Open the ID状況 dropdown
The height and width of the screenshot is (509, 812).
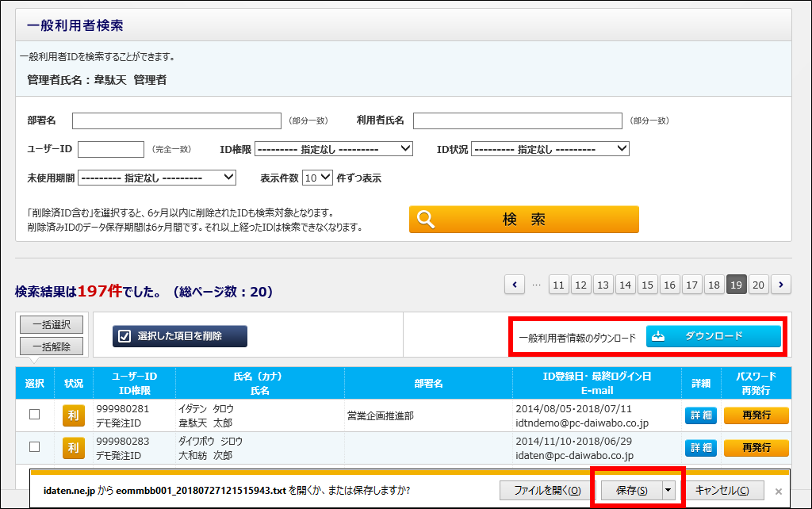coord(550,149)
